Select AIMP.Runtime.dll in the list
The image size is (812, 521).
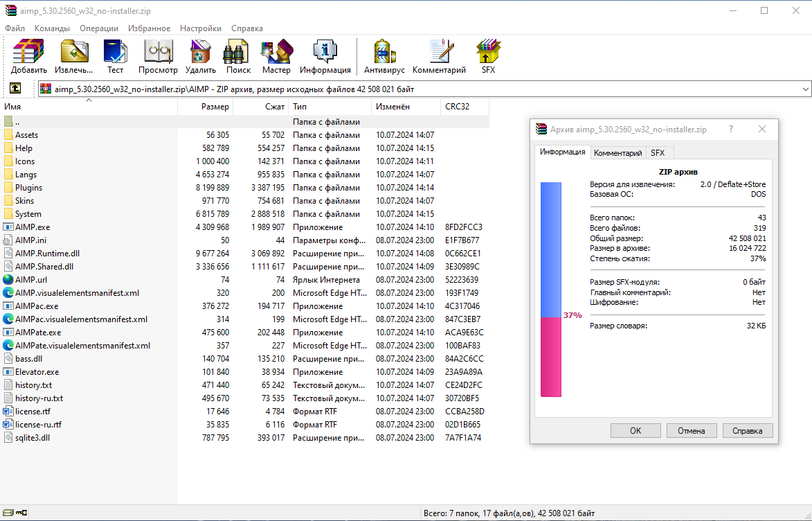[244, 254]
